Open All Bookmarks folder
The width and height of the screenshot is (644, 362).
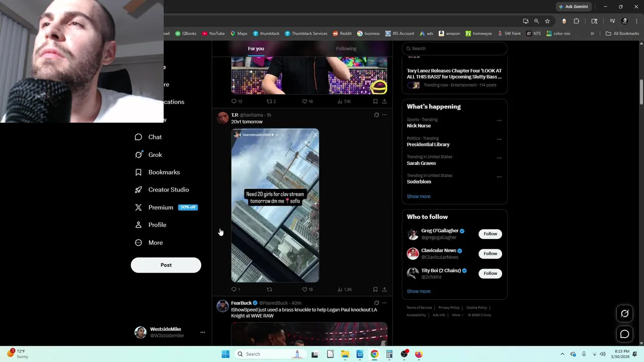622,34
